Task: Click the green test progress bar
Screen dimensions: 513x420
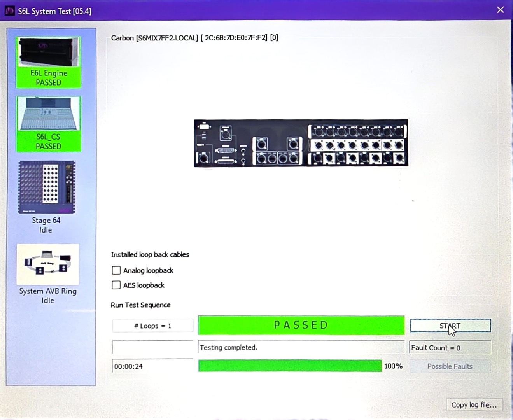Action: 290,366
